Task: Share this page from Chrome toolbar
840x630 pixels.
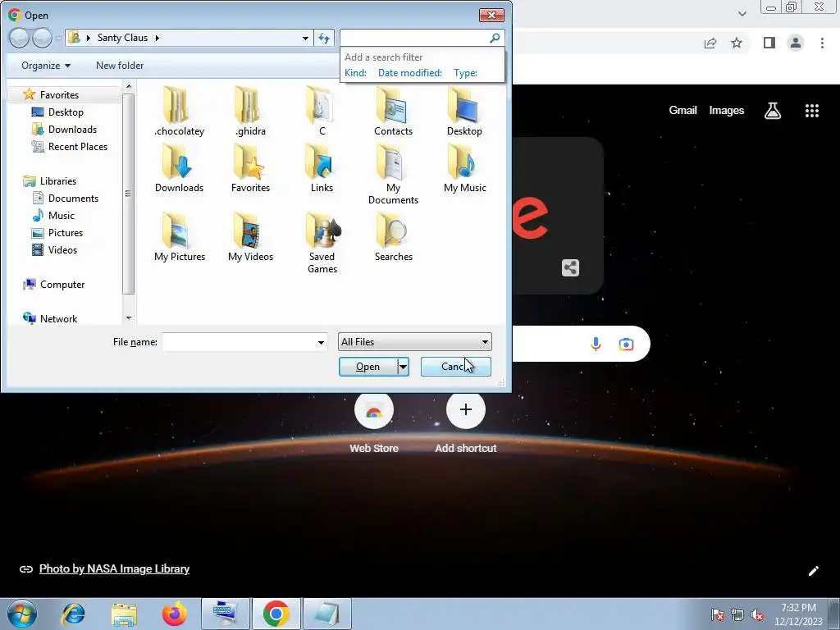Action: coord(710,43)
